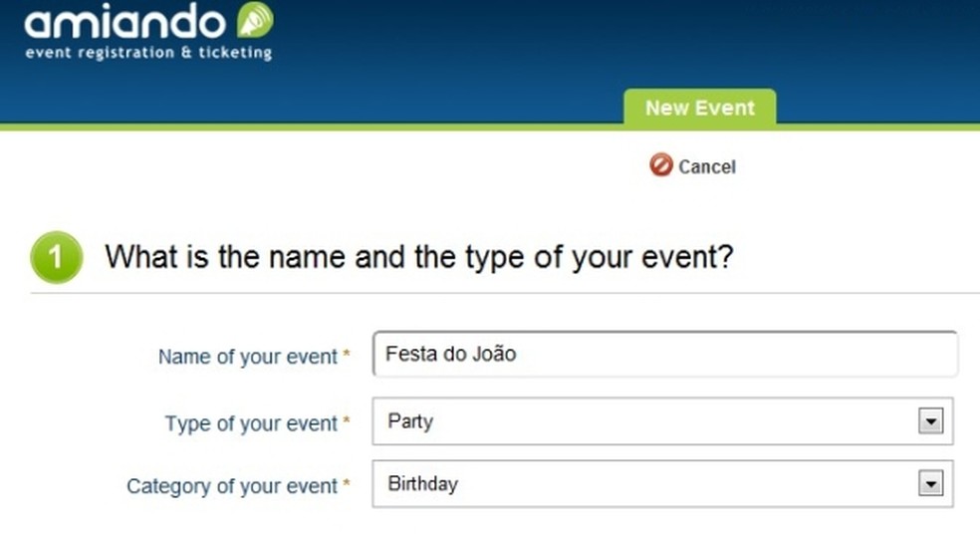Click the 'Type of your event' label
The height and width of the screenshot is (534, 980).
pos(251,422)
